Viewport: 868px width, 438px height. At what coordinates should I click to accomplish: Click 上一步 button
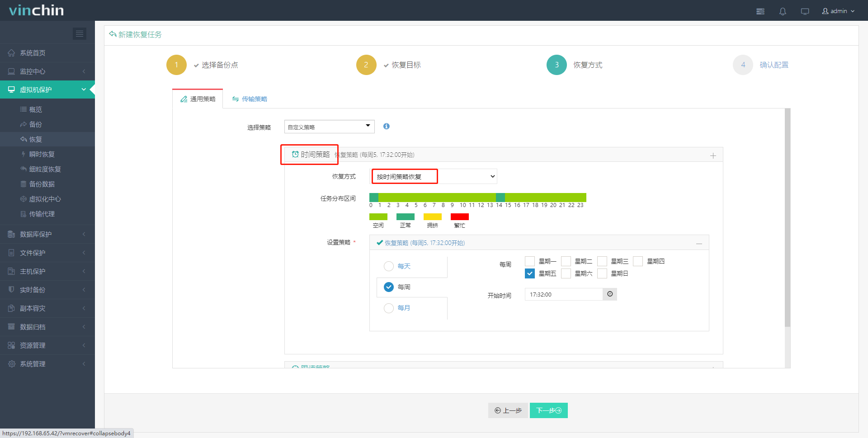click(x=508, y=410)
